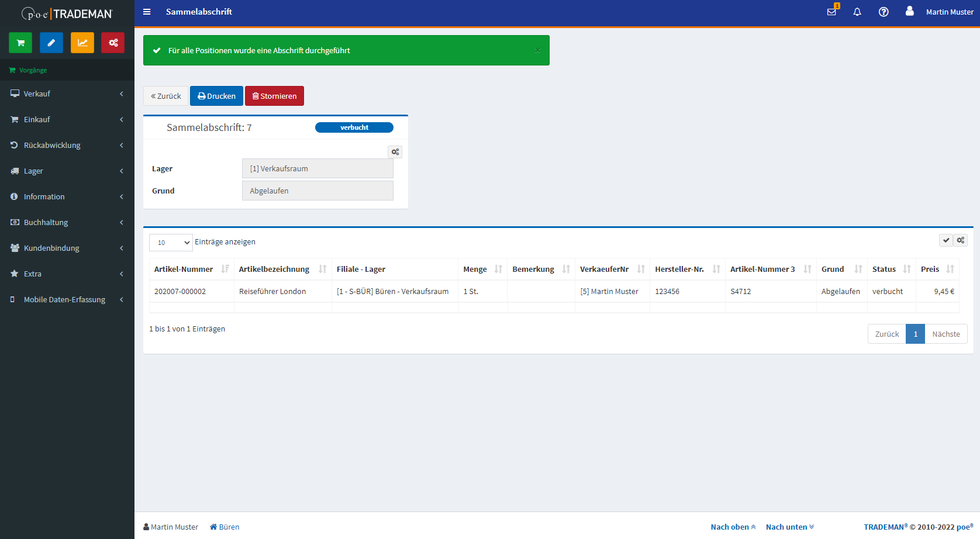Open settings gear in Sammelabschrift panel
This screenshot has height=539, width=980.
point(395,152)
